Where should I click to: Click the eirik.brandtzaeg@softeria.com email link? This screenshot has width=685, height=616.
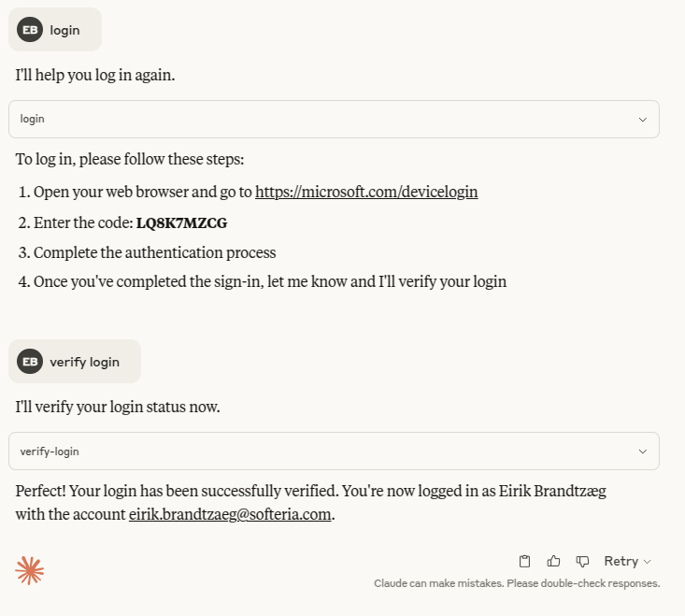[231, 514]
